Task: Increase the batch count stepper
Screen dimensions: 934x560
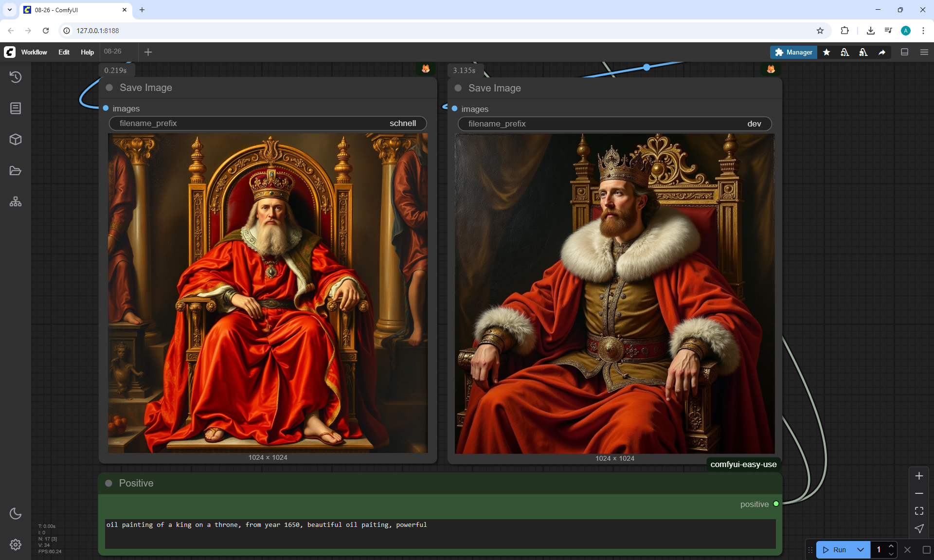Action: (891, 546)
